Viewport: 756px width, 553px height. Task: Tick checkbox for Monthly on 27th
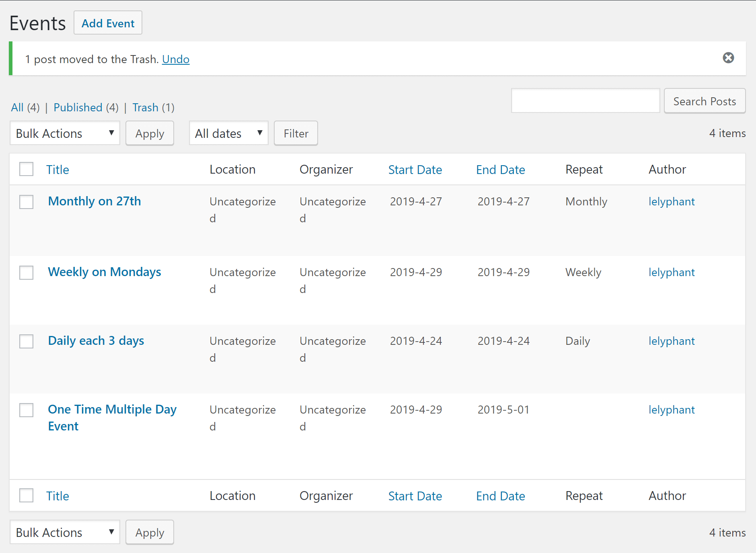pos(27,202)
